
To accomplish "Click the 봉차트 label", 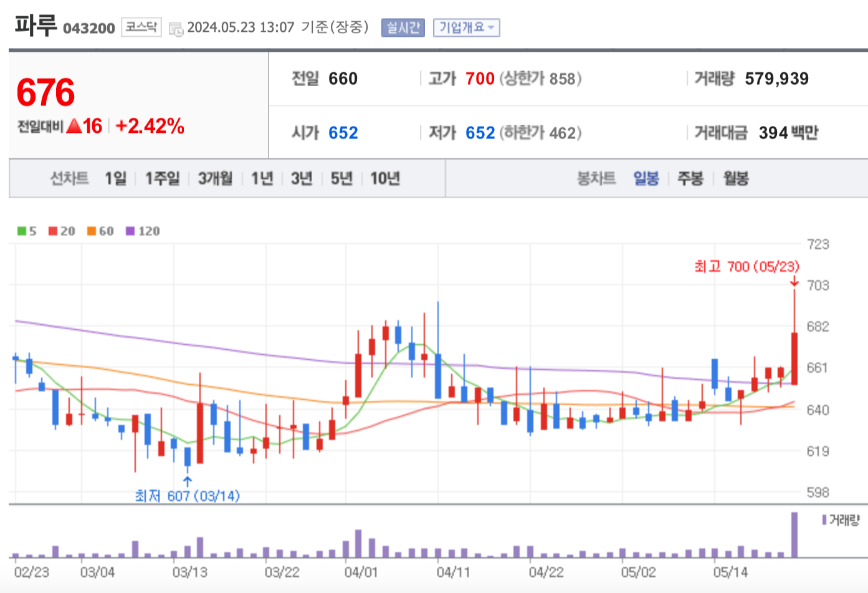I will click(x=596, y=178).
